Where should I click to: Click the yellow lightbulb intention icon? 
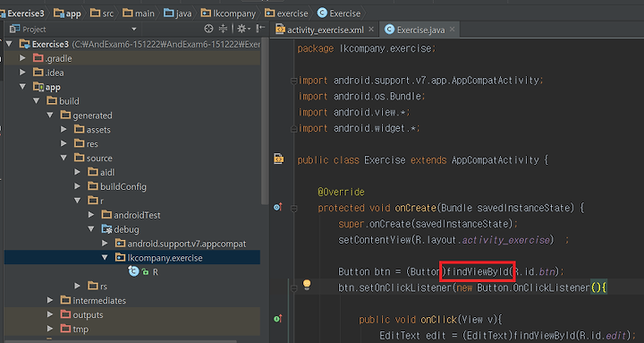pos(307,284)
